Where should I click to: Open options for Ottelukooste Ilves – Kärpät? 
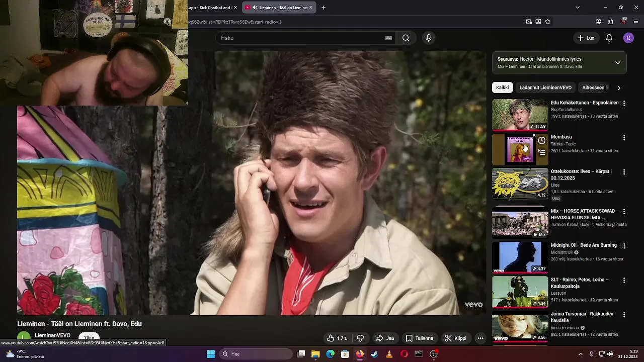624,172
